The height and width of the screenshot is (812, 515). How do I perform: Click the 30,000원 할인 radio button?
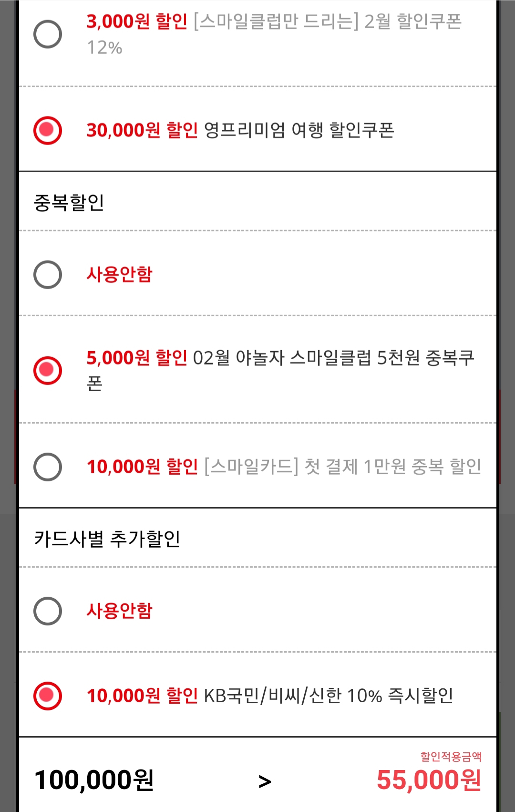click(x=48, y=130)
